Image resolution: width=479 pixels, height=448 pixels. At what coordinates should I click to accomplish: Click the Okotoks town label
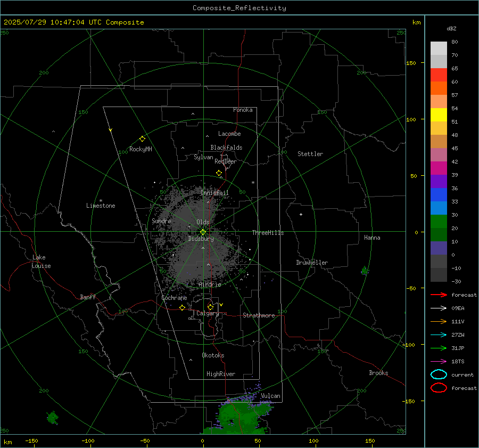pyautogui.click(x=213, y=355)
